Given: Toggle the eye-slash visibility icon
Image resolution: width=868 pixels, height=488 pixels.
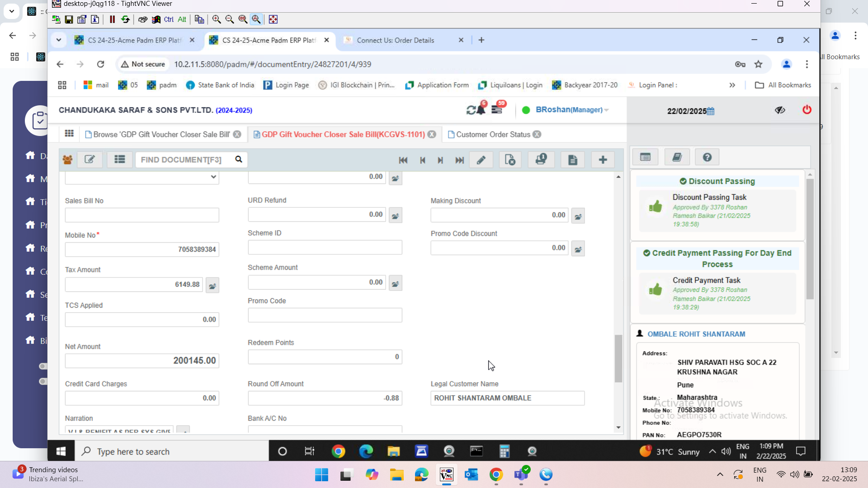Looking at the screenshot, I should [x=780, y=110].
